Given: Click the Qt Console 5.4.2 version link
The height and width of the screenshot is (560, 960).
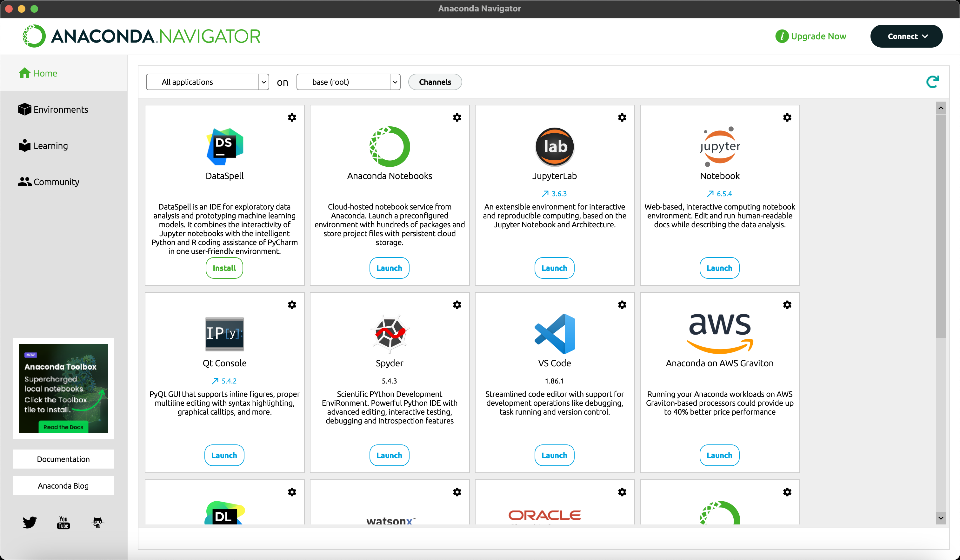Looking at the screenshot, I should click(224, 381).
